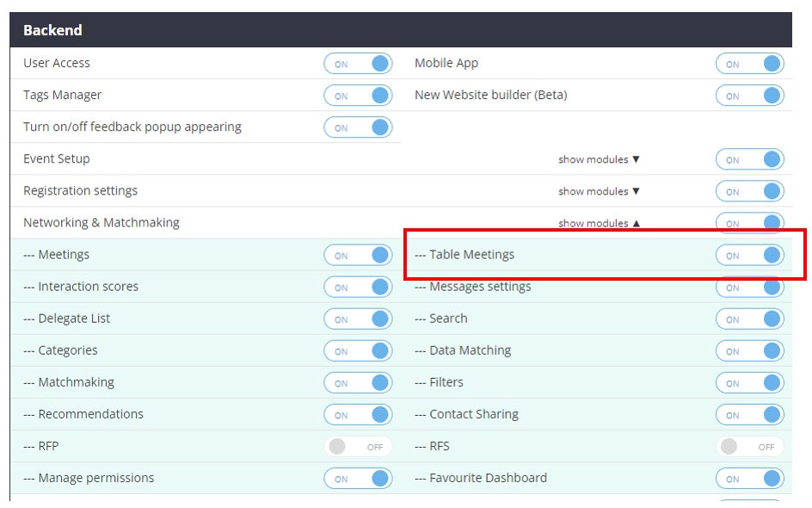This screenshot has height=508, width=812.
Task: Disable the Meetings module toggle
Action: [x=358, y=255]
